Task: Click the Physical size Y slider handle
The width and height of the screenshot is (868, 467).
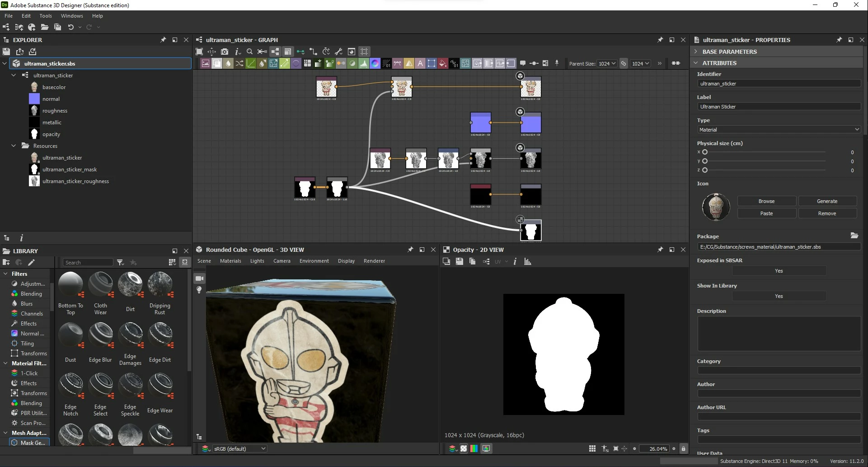Action: coord(705,161)
